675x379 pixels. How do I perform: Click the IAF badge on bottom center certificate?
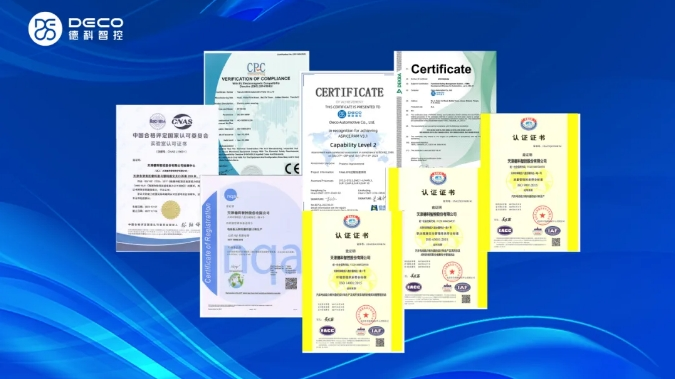click(376, 331)
